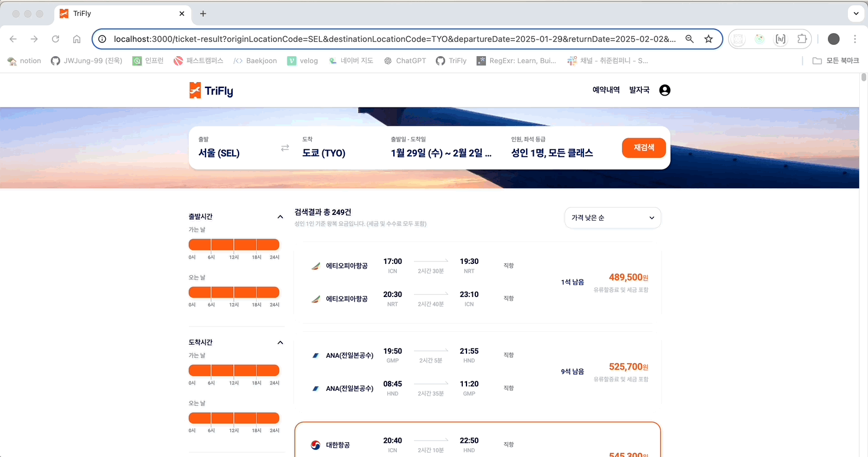The width and height of the screenshot is (868, 457).
Task: Select the 525,700원 fare
Action: (628, 367)
